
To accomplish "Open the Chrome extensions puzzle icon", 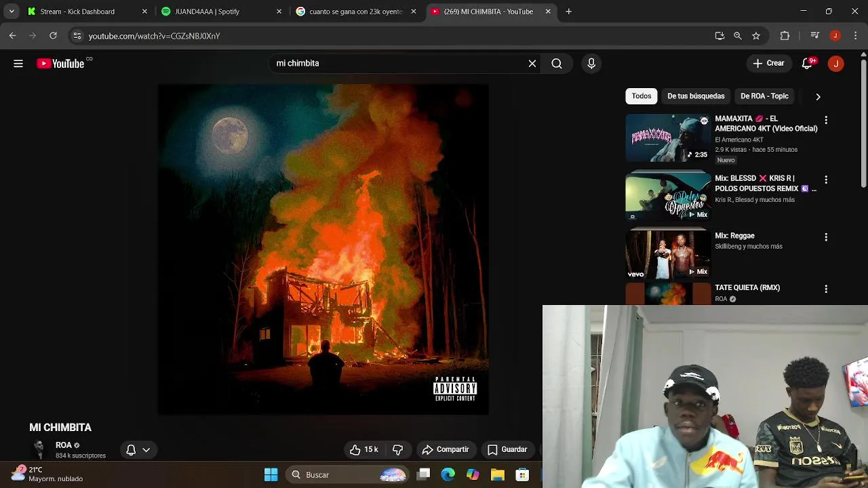I will 785,36.
